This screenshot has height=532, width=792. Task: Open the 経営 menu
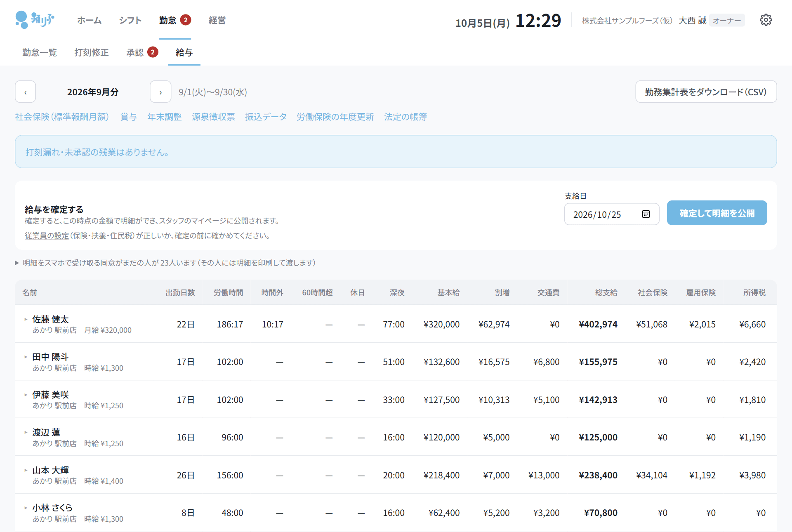(x=217, y=20)
